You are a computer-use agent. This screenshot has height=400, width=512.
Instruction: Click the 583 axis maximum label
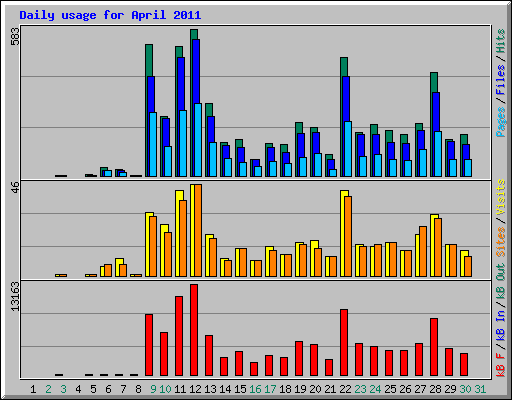click(15, 36)
